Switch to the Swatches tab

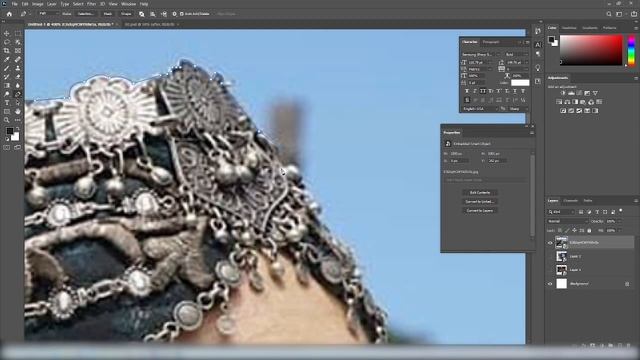point(569,28)
